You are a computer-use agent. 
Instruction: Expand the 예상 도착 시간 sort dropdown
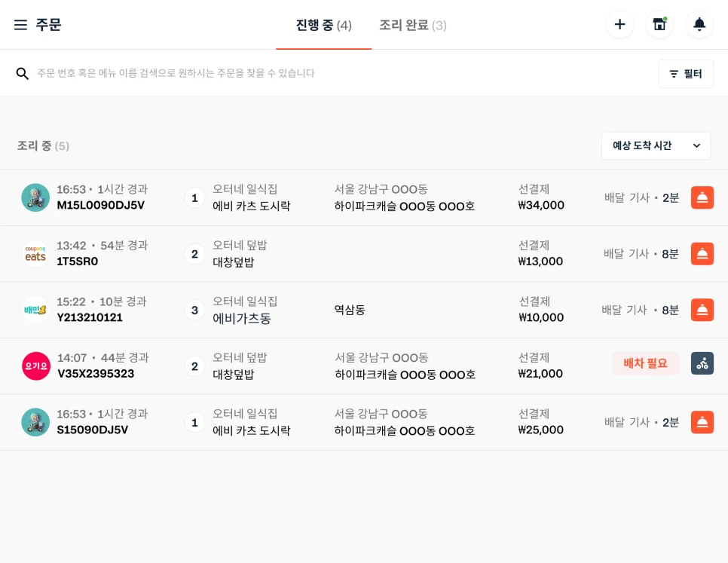tap(655, 145)
